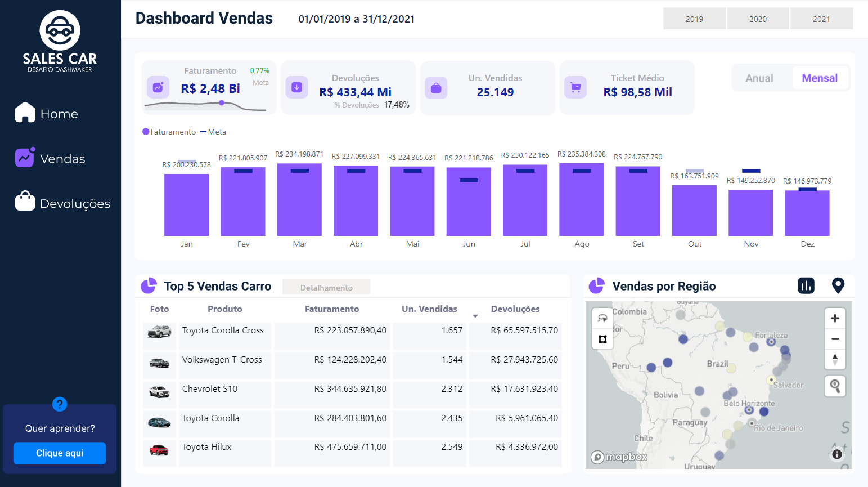The image size is (868, 487).
Task: Open the map info attribution icon
Action: [x=837, y=454]
